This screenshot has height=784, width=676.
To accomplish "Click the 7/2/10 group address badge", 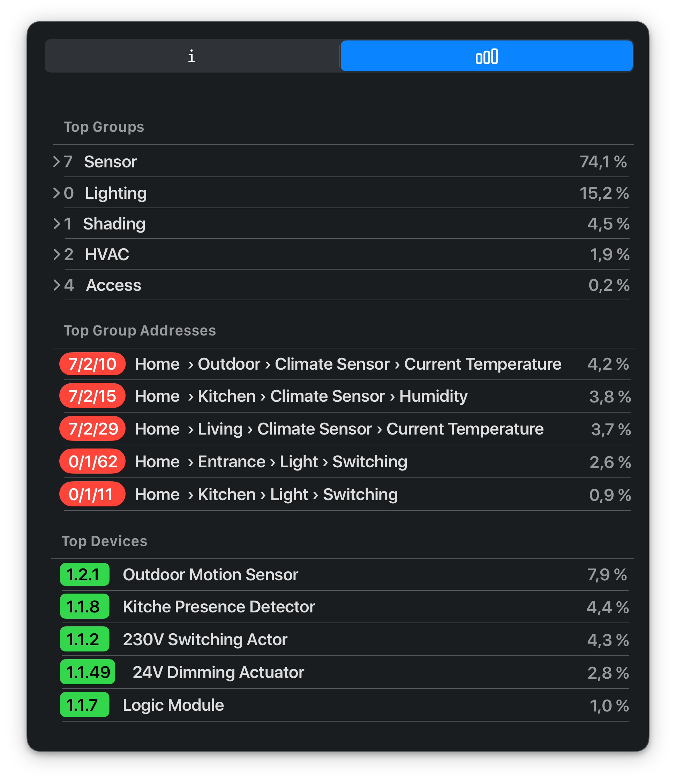I will (92, 364).
